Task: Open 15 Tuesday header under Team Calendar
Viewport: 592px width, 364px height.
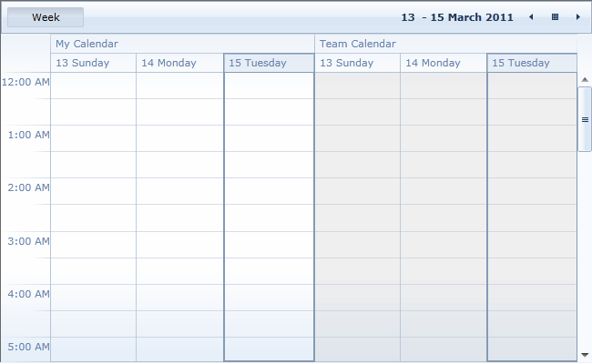Action: tap(532, 63)
